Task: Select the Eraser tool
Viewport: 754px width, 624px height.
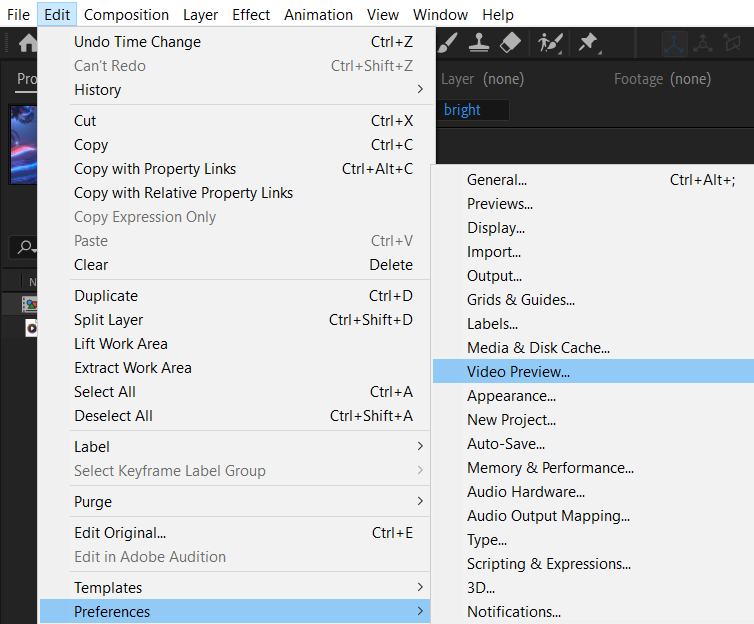Action: (510, 43)
